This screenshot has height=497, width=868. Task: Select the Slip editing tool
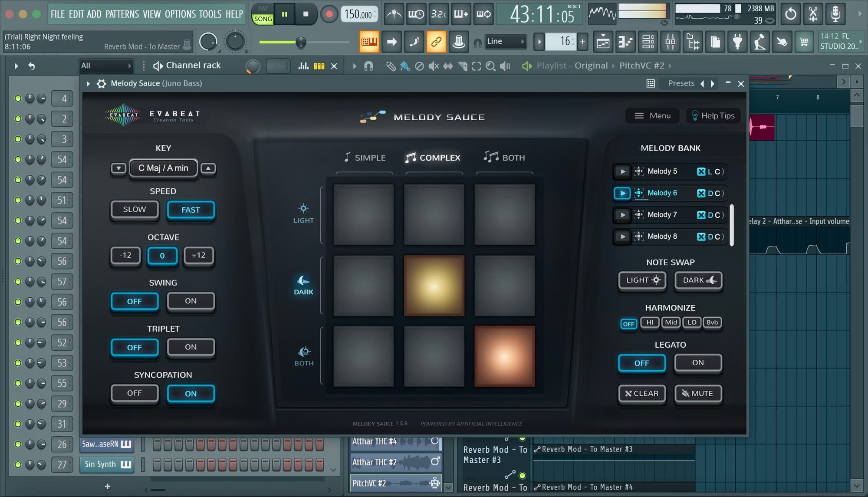click(447, 66)
